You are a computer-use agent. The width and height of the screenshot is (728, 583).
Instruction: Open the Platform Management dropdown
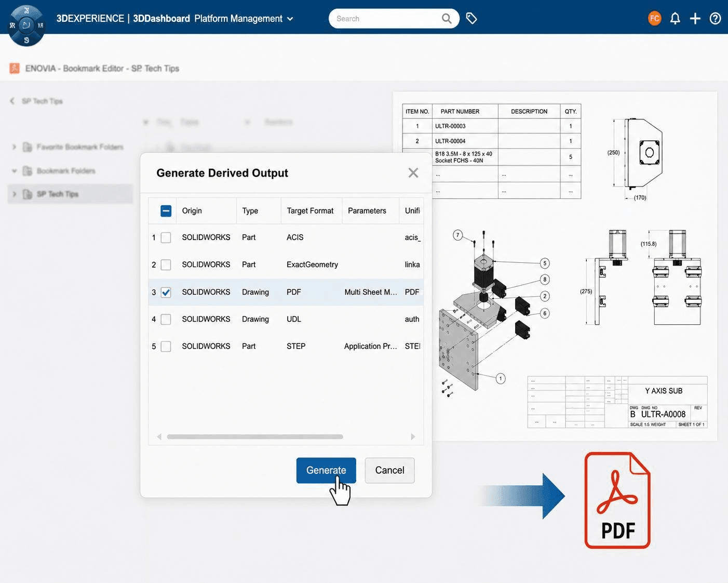point(244,19)
